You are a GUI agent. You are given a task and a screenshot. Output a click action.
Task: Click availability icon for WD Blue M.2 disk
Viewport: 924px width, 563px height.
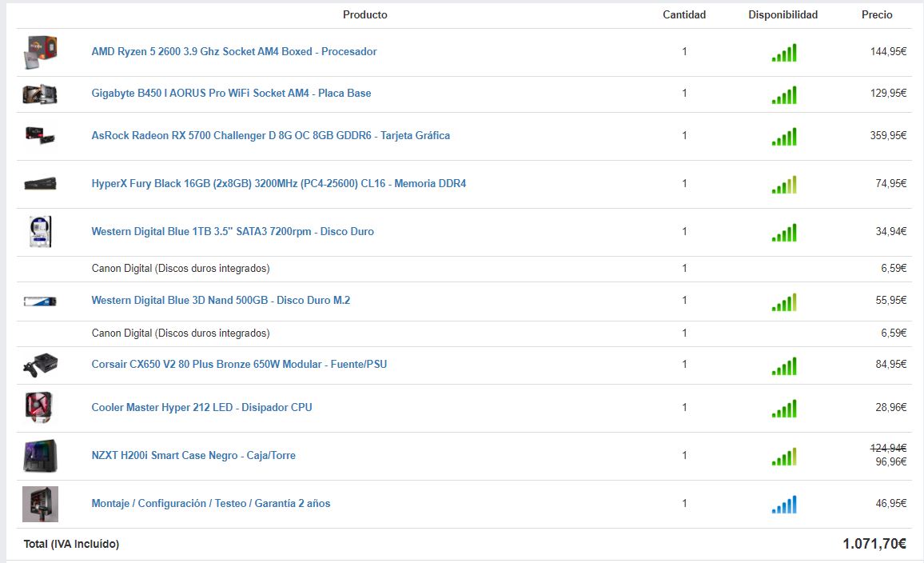[784, 302]
